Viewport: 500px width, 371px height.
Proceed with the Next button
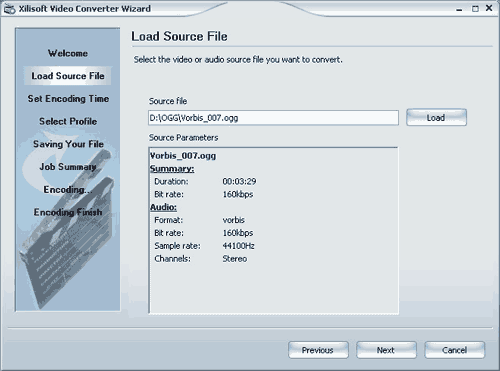(386, 350)
